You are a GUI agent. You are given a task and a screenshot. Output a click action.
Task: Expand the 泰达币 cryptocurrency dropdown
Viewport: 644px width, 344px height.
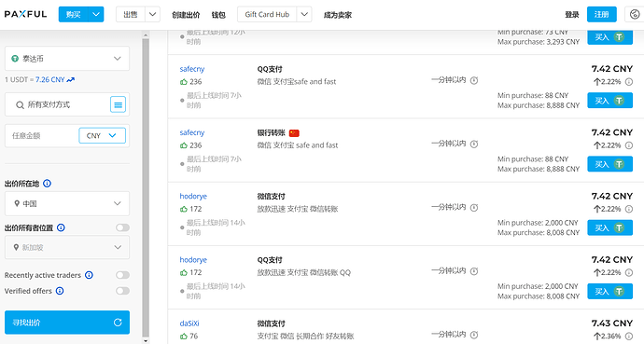(67, 59)
